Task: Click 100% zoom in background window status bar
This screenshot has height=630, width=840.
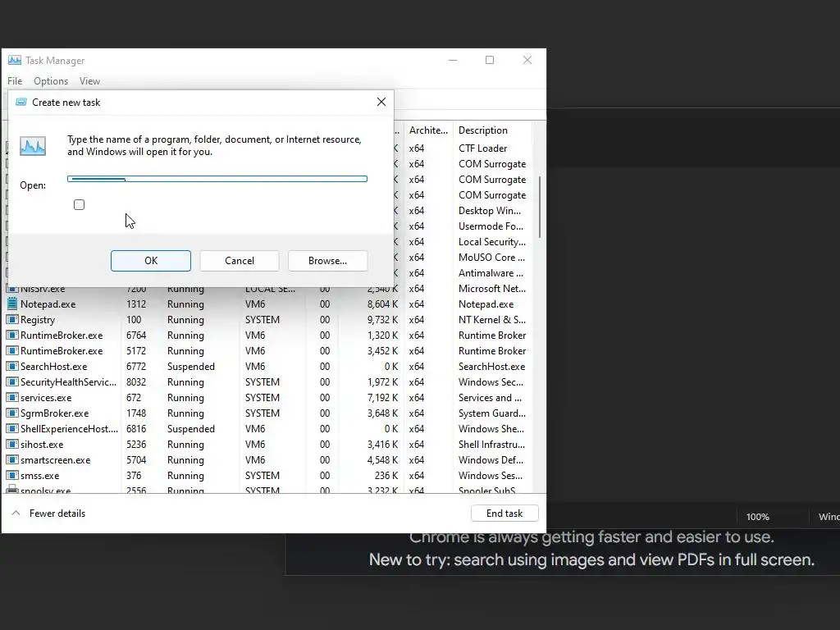Action: click(x=757, y=517)
